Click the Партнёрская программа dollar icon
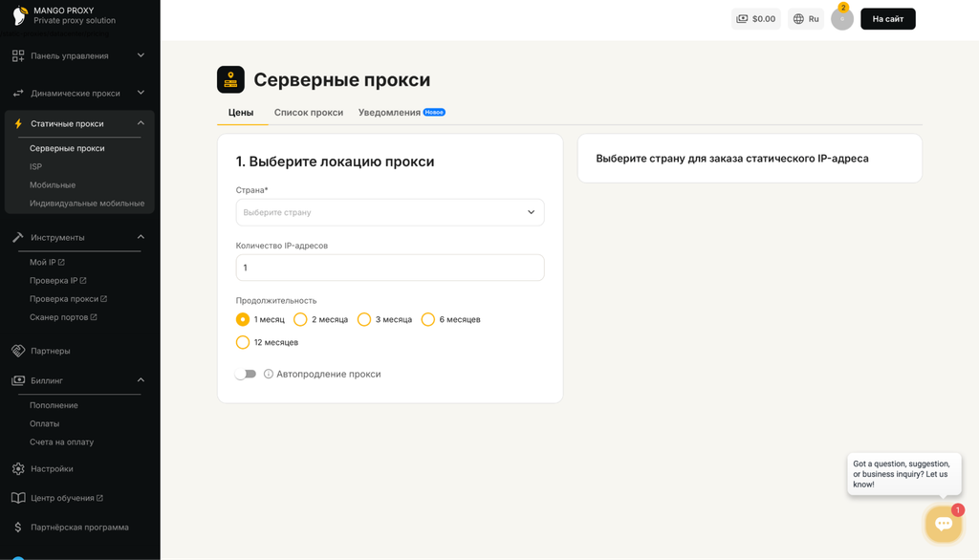 (x=18, y=528)
